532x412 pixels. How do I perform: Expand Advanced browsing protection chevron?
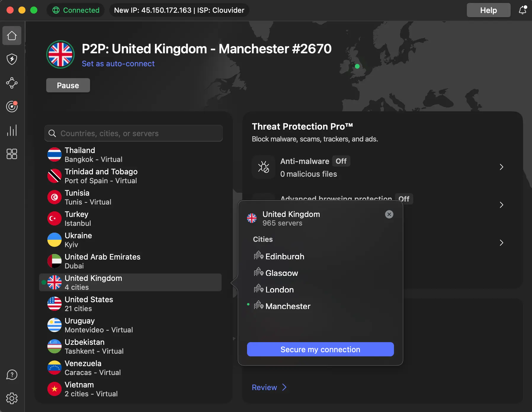501,205
